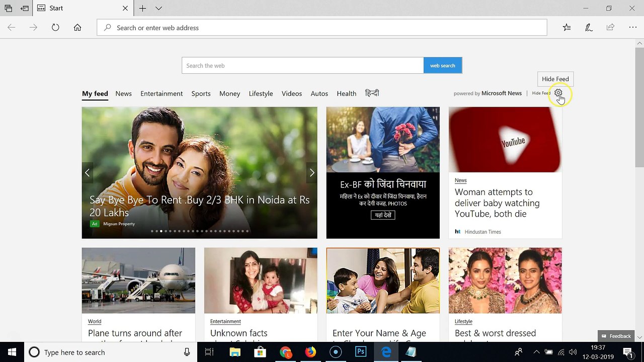Click the Edge icon on taskbar

pos(386,352)
